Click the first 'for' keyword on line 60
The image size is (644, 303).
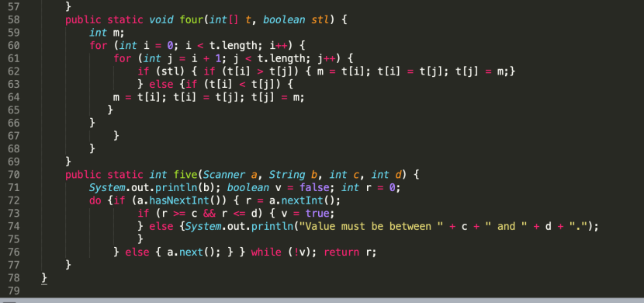click(99, 46)
